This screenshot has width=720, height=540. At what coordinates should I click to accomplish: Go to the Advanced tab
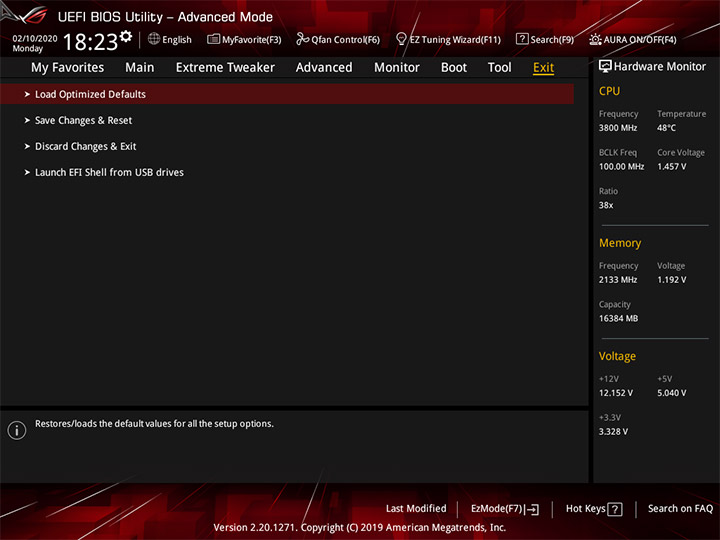point(324,68)
